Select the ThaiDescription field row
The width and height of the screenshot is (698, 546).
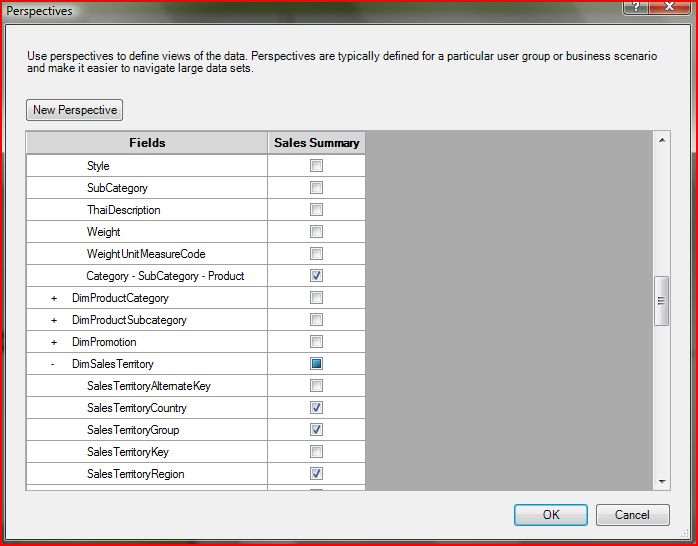pyautogui.click(x=147, y=210)
